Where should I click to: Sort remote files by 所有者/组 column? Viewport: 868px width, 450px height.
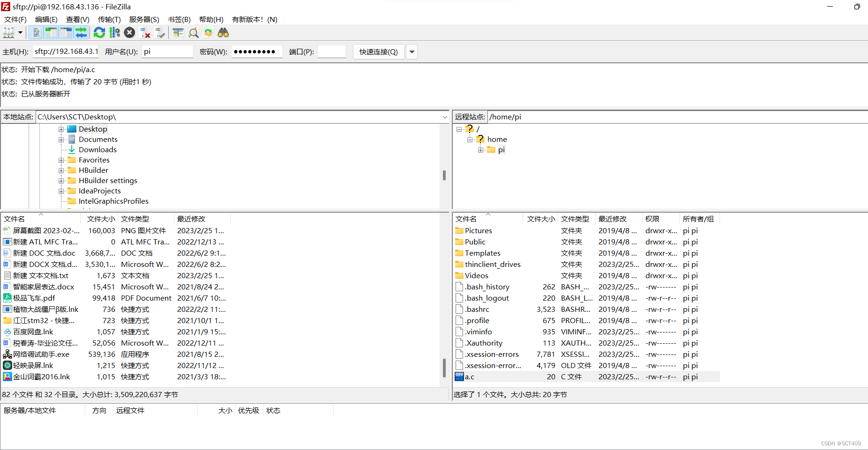(x=699, y=219)
